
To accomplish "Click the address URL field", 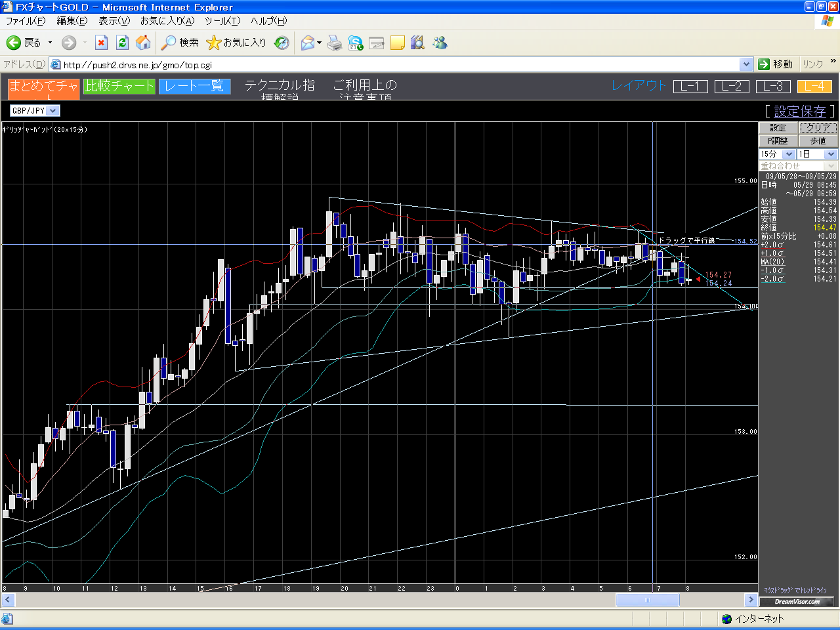I will [x=400, y=64].
